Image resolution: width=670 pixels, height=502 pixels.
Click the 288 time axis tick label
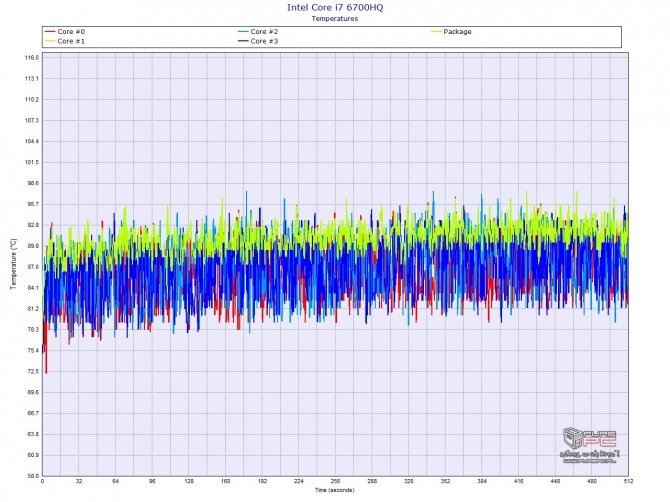372,481
